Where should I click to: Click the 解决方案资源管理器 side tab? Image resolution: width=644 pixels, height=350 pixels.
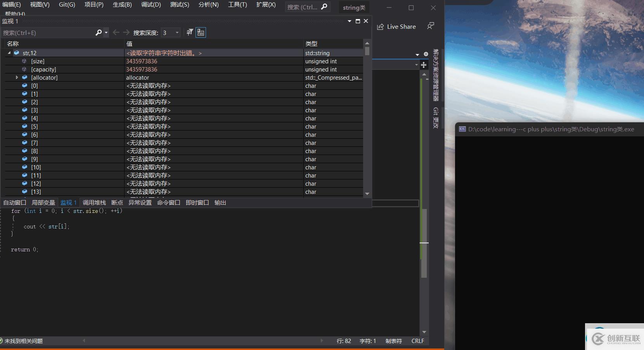pyautogui.click(x=436, y=75)
